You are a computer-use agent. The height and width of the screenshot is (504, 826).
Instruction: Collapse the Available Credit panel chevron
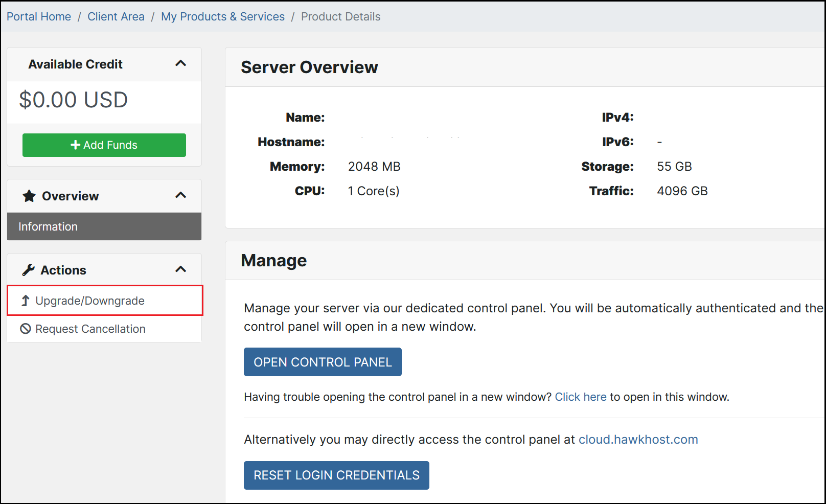[180, 64]
